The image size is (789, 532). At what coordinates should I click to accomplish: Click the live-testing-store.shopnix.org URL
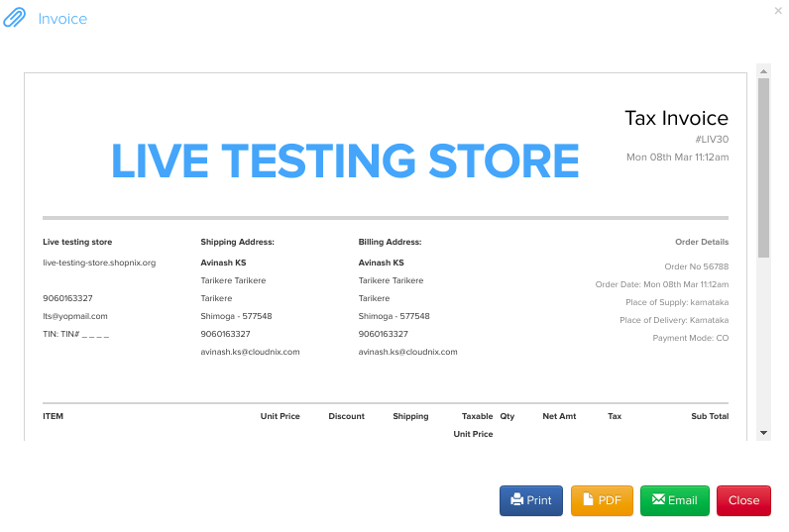coord(99,263)
